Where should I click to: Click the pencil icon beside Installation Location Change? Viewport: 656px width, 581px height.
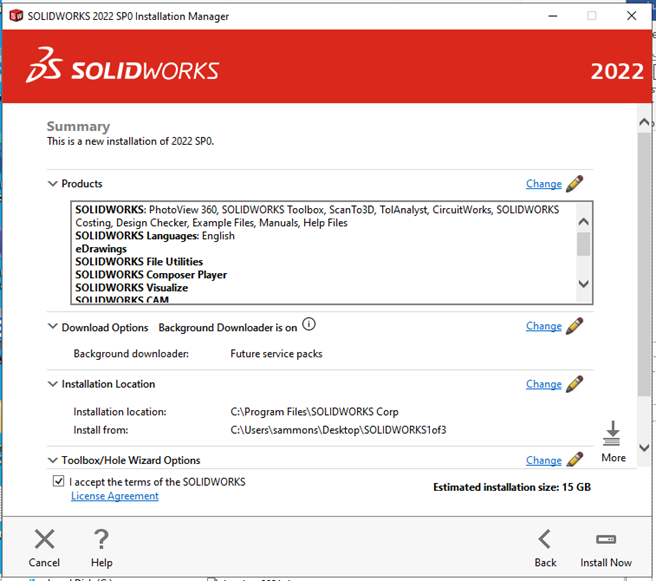574,384
